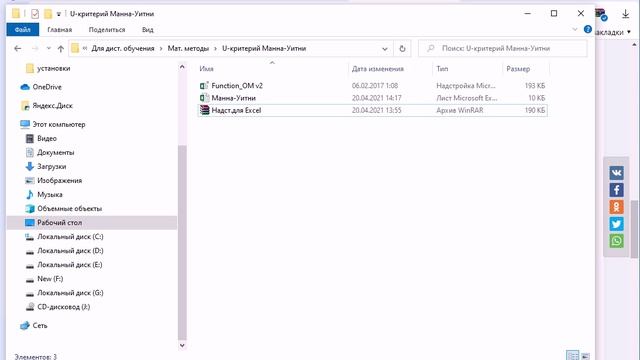Open Объемные объекты in sidebar

[69, 209]
